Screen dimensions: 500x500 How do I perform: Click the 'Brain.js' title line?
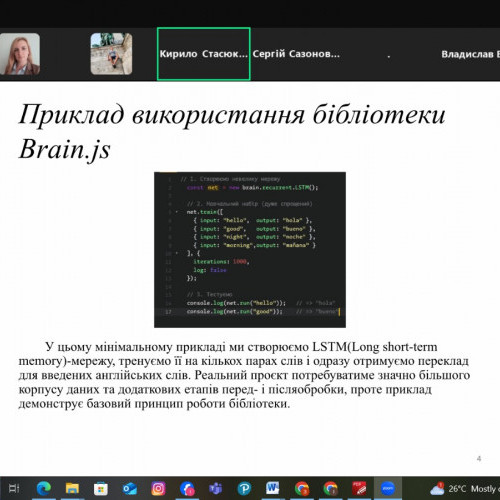point(65,150)
